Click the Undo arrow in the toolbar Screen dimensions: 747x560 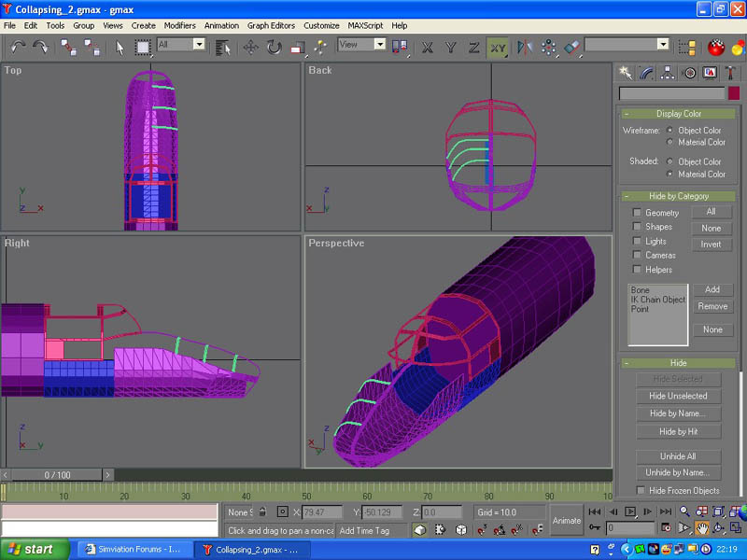coord(18,46)
